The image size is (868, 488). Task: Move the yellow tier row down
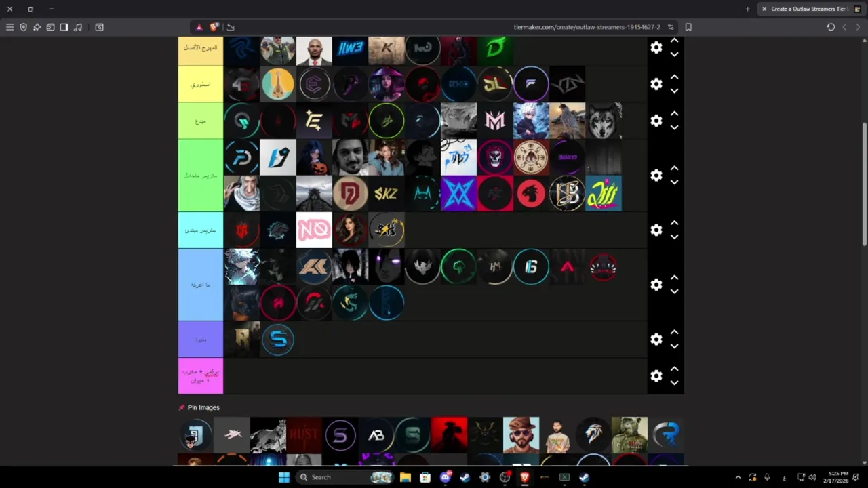click(x=674, y=91)
